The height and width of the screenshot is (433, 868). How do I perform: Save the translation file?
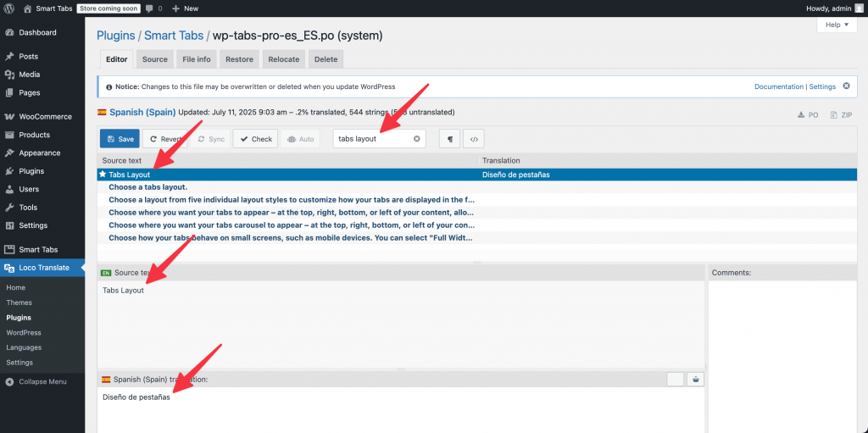tap(120, 139)
